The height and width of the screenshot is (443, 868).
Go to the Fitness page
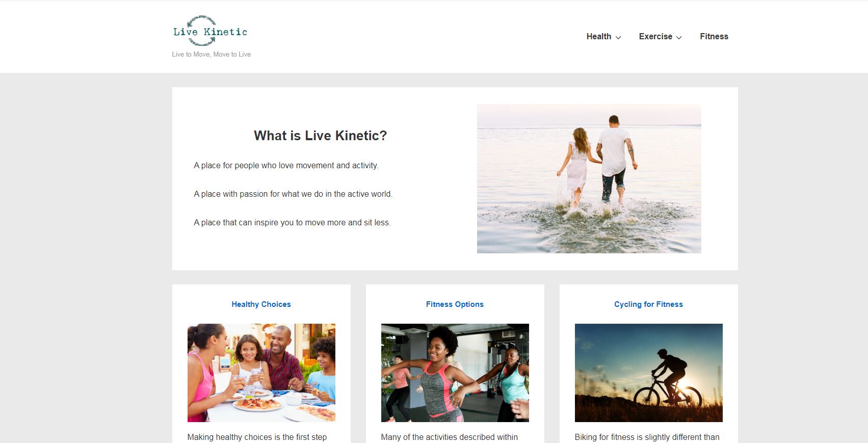coord(714,37)
